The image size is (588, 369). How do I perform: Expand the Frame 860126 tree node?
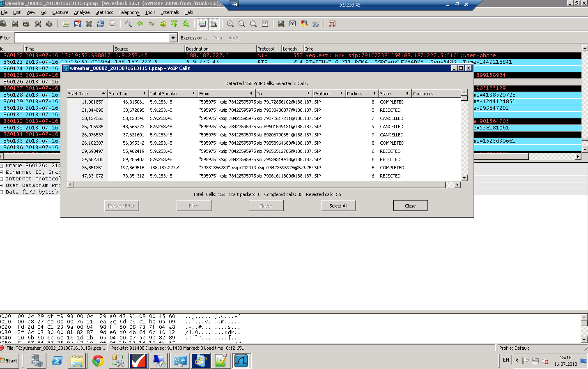[x=2, y=166]
